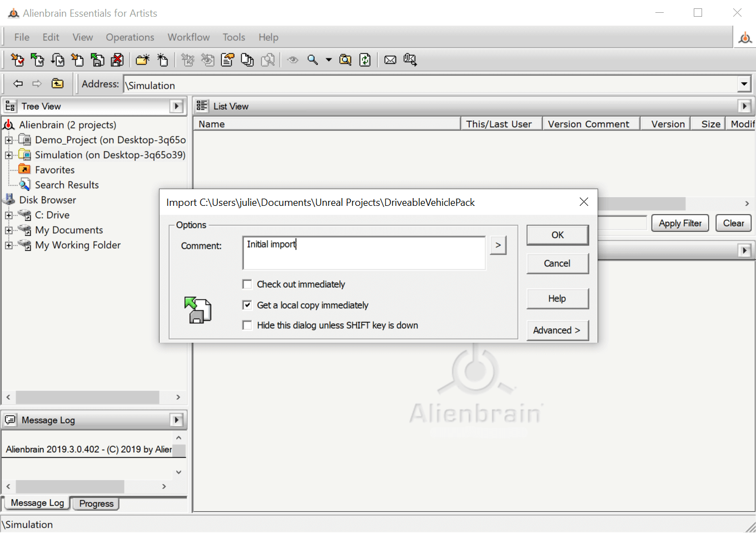Go up one folder level icon

tap(57, 84)
